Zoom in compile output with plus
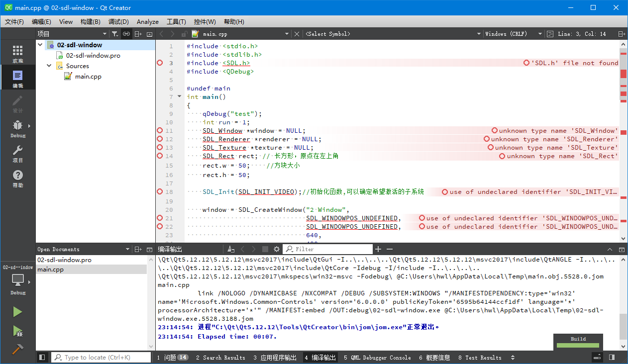Image resolution: width=628 pixels, height=364 pixels. click(378, 249)
